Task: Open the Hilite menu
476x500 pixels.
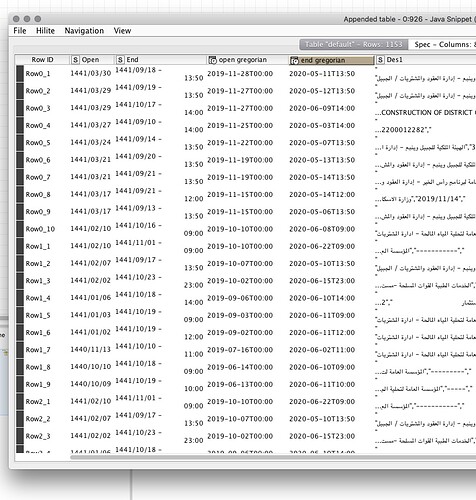Action: (45, 31)
